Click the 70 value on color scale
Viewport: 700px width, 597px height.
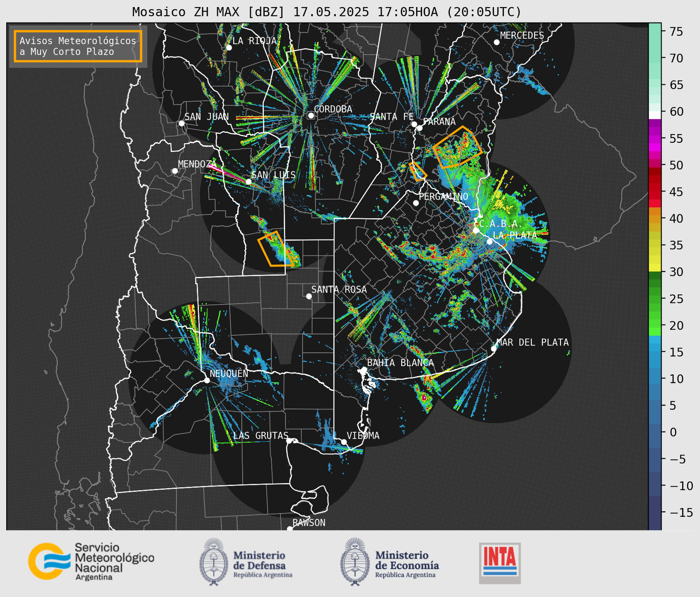pos(676,59)
